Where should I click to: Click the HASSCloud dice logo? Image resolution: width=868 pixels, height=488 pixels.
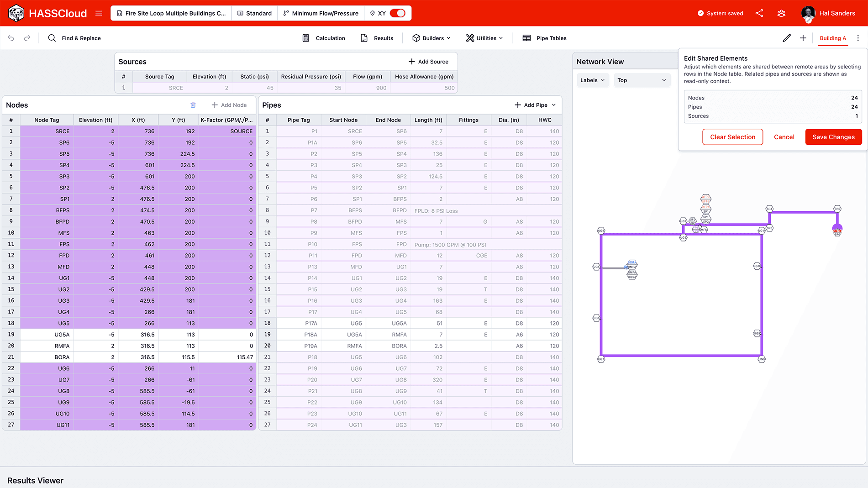[16, 13]
